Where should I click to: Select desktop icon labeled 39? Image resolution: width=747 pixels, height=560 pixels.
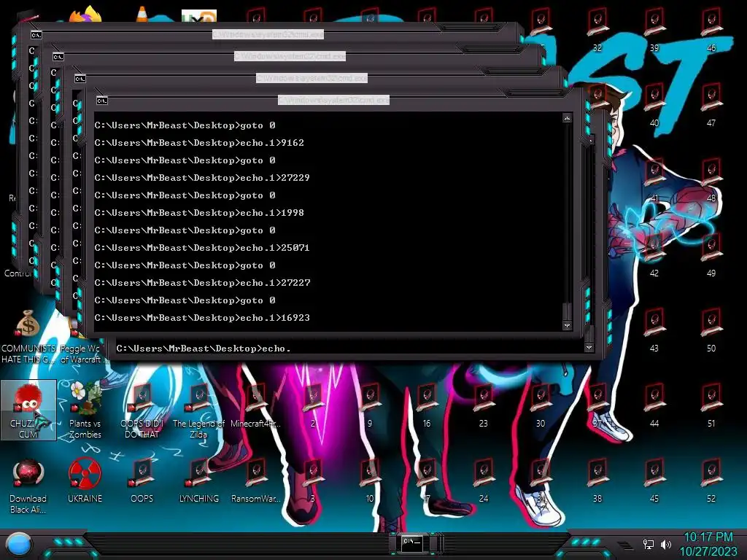[x=654, y=30]
